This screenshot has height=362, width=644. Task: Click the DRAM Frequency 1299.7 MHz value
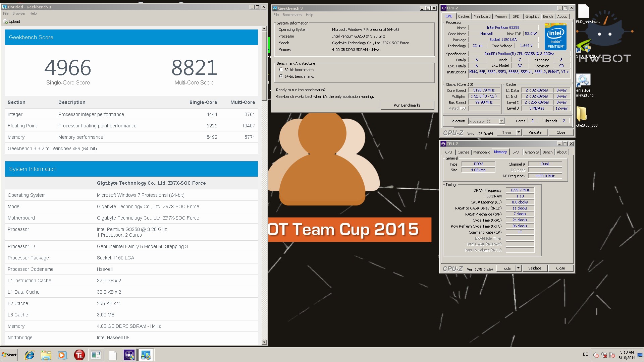(x=520, y=190)
